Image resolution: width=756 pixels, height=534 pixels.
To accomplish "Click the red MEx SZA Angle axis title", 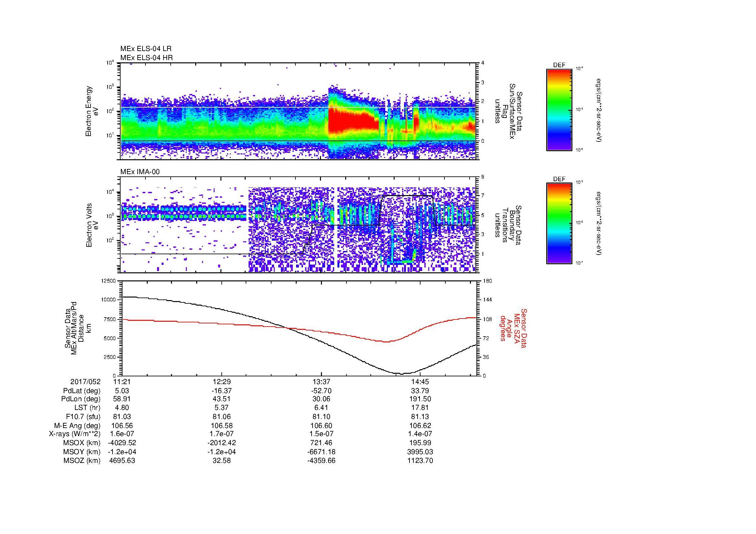I will coord(513,328).
